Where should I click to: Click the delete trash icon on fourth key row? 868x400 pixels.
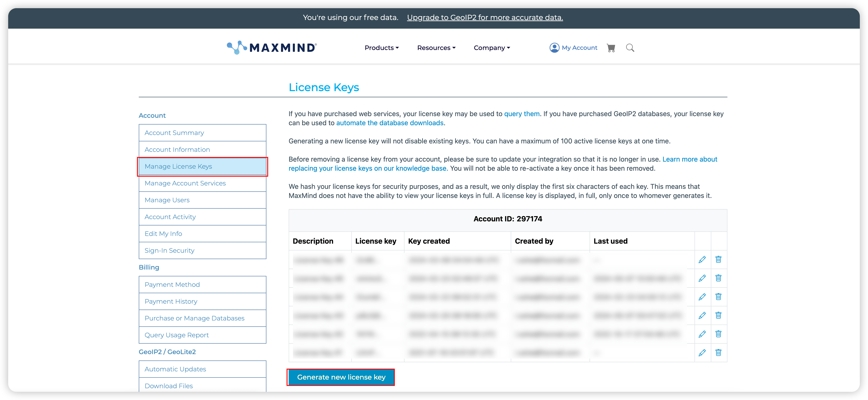pyautogui.click(x=719, y=315)
